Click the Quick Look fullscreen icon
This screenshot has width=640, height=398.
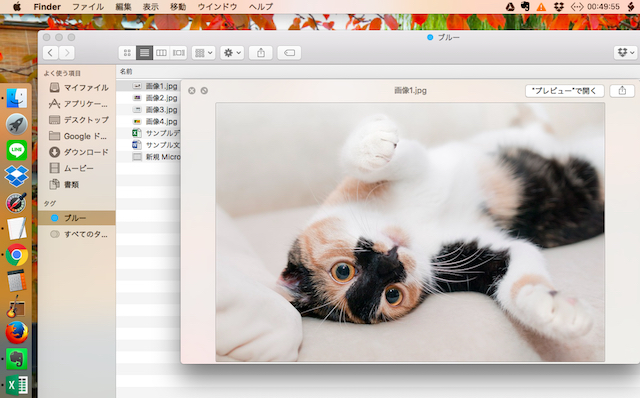(x=204, y=91)
